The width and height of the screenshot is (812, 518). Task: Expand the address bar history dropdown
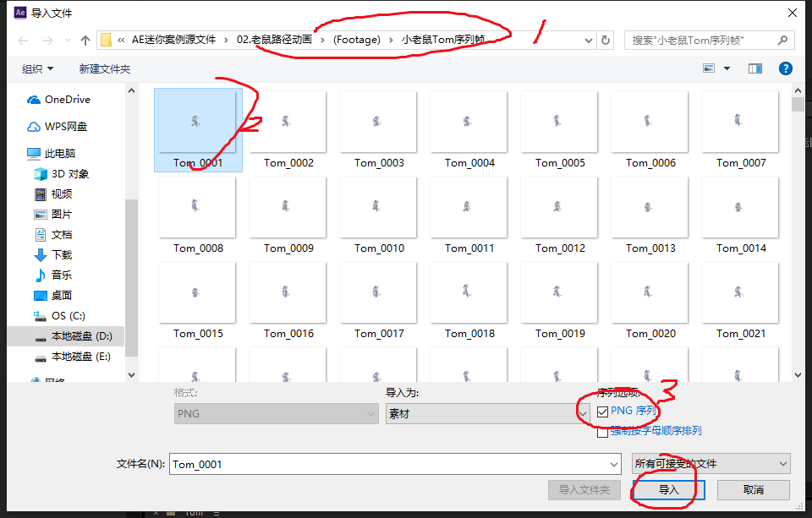tap(589, 41)
